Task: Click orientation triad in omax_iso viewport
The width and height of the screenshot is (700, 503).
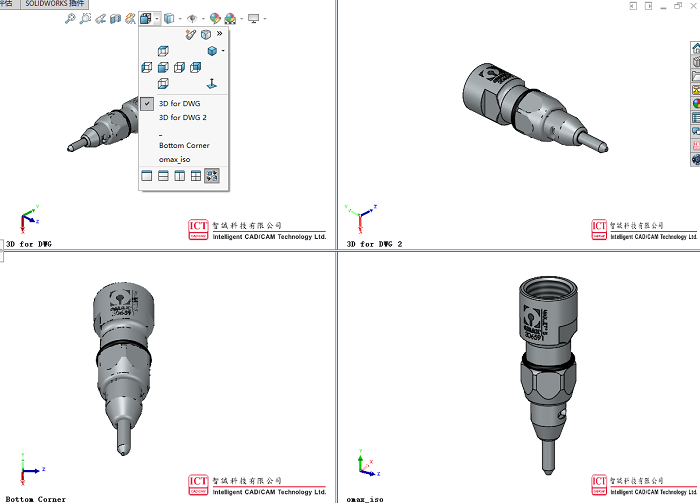Action: [368, 464]
